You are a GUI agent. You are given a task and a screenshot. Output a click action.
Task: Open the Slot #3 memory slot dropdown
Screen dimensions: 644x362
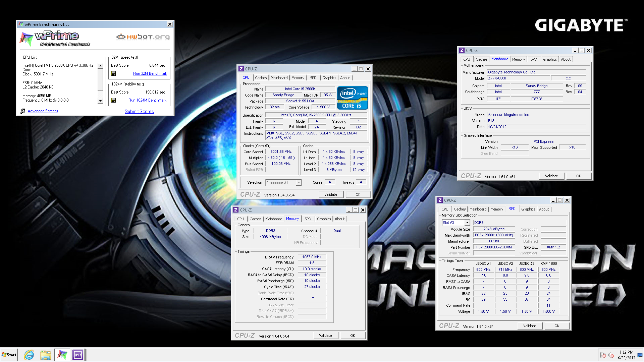(467, 223)
